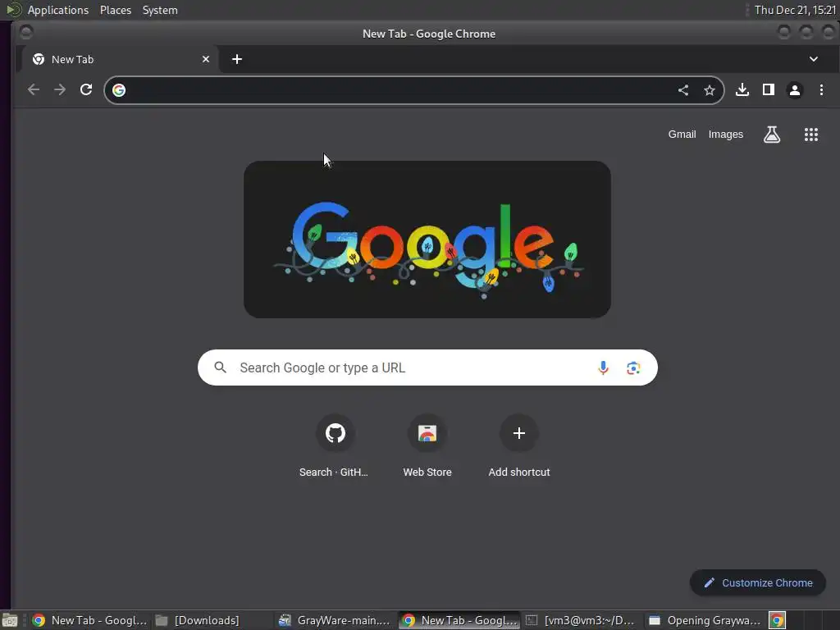The height and width of the screenshot is (630, 840).
Task: Open the profile avatar menu
Action: [x=794, y=90]
